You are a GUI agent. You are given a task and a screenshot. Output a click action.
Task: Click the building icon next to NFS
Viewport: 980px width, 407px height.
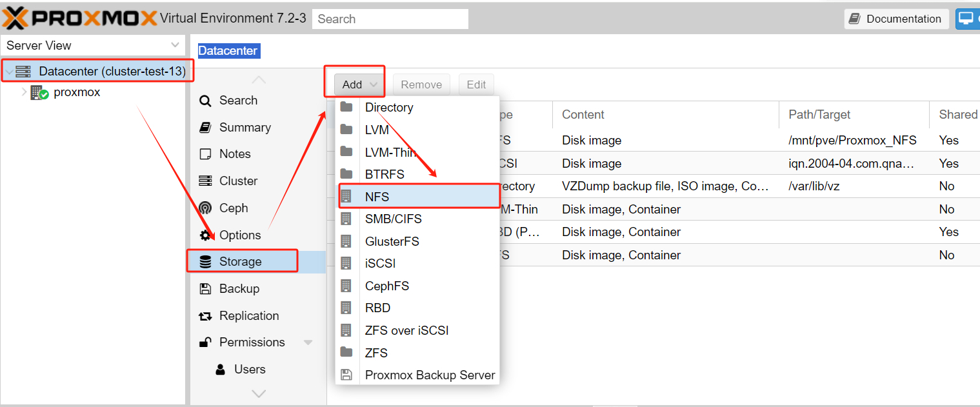tap(346, 197)
